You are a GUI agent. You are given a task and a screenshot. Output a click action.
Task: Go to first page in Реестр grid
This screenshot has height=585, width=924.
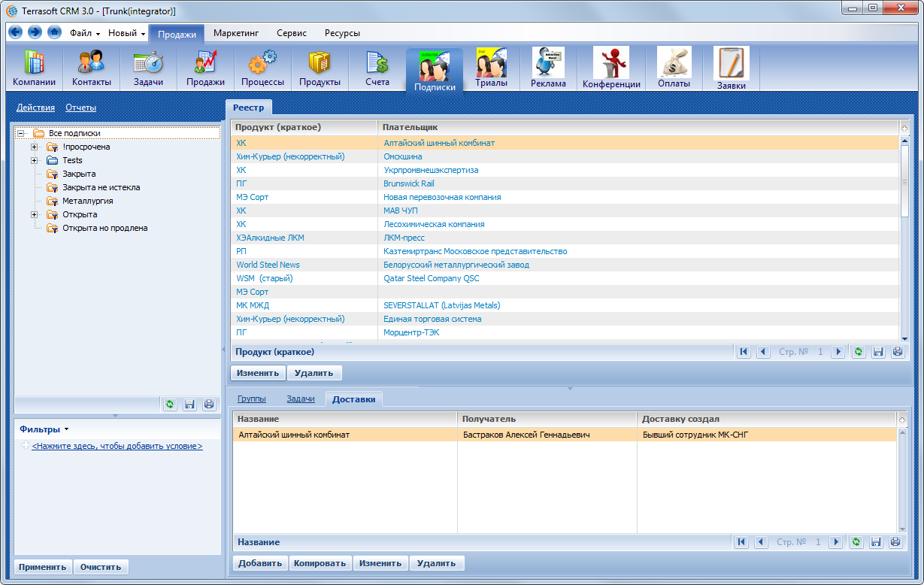744,352
